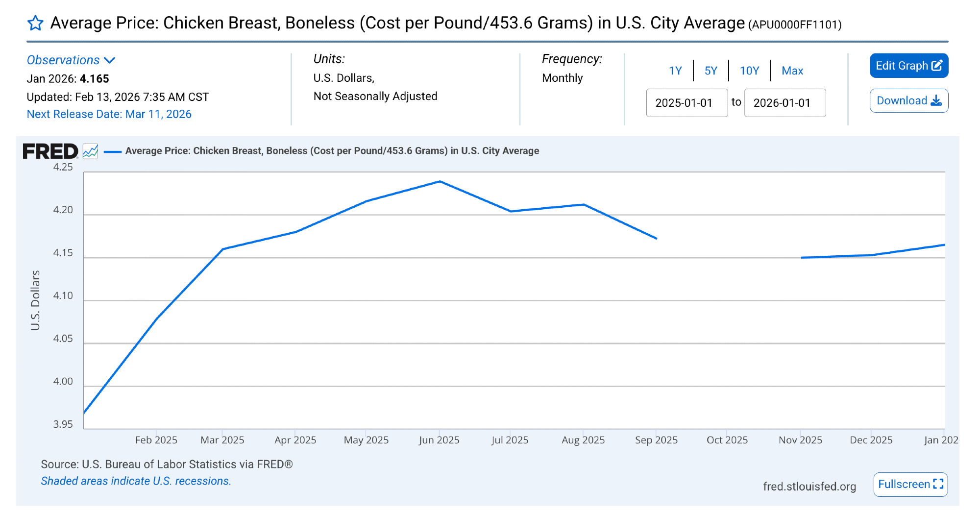Select the 10Y time range
The image size is (980, 513).
[x=749, y=71]
